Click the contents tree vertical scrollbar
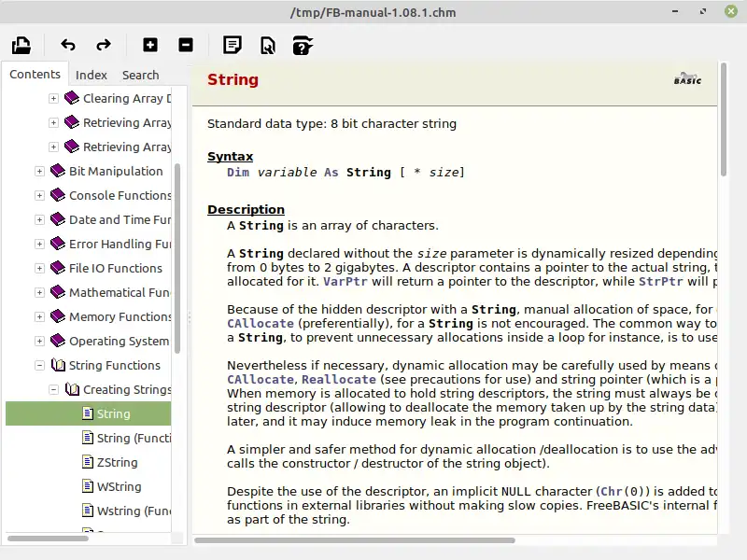747x560 pixels. pyautogui.click(x=177, y=259)
